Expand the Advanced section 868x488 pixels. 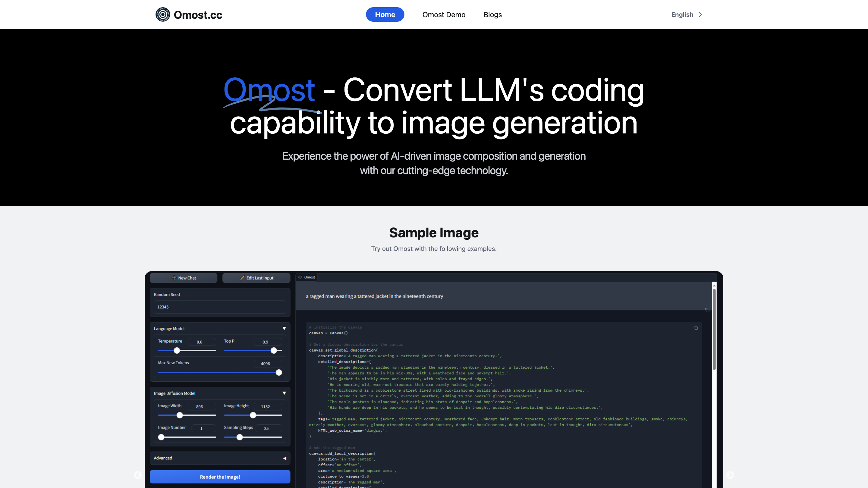[285, 458]
